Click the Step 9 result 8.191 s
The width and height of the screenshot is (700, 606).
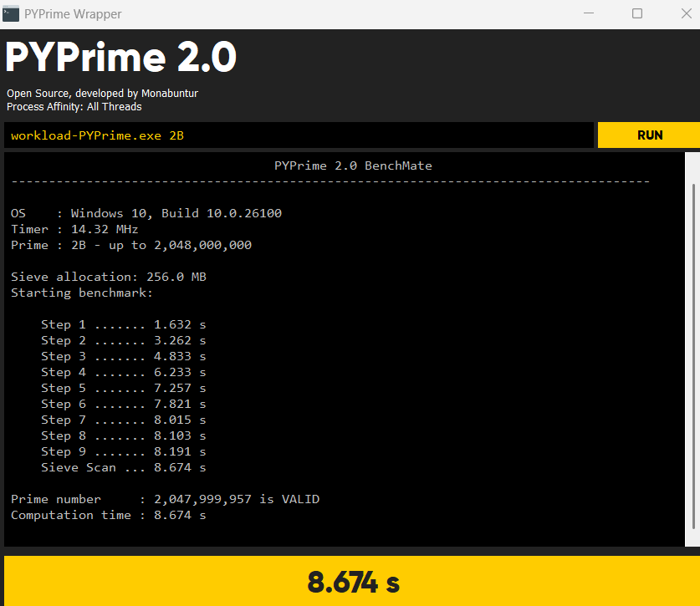[124, 451]
